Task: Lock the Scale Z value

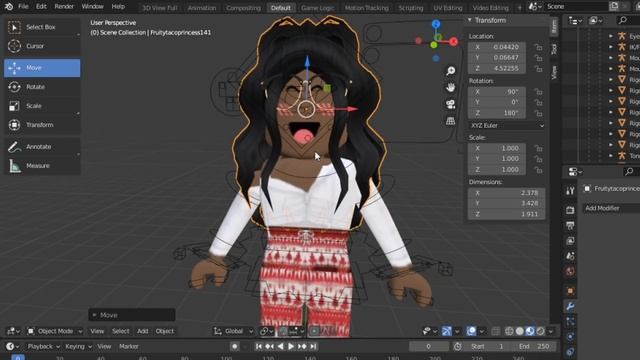Action: click(x=538, y=169)
